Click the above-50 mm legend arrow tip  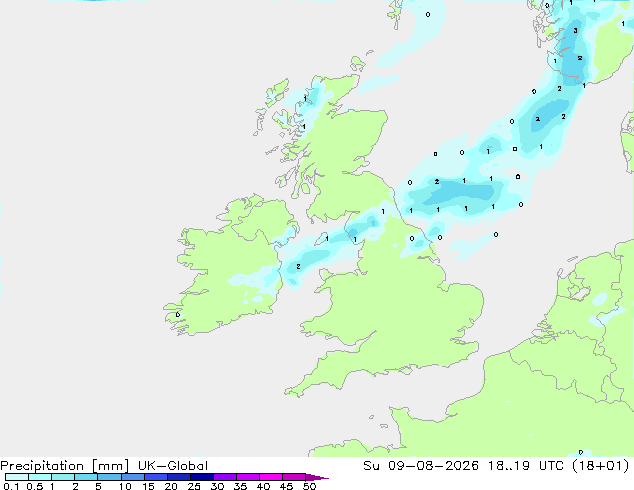click(x=317, y=477)
